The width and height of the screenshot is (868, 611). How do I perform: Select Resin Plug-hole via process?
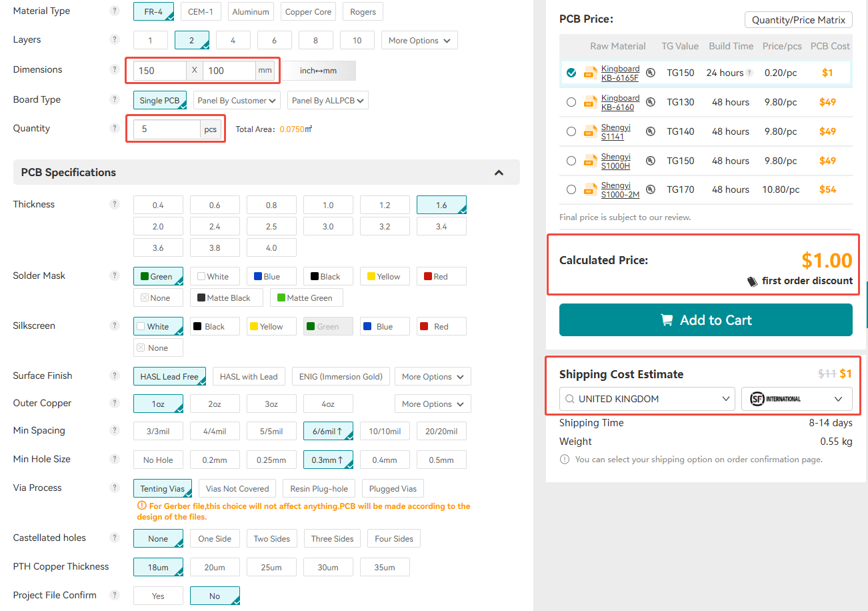(319, 488)
